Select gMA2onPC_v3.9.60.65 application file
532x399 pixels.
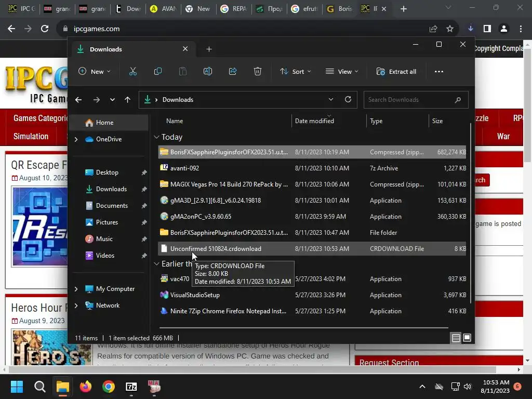coord(312,217)
